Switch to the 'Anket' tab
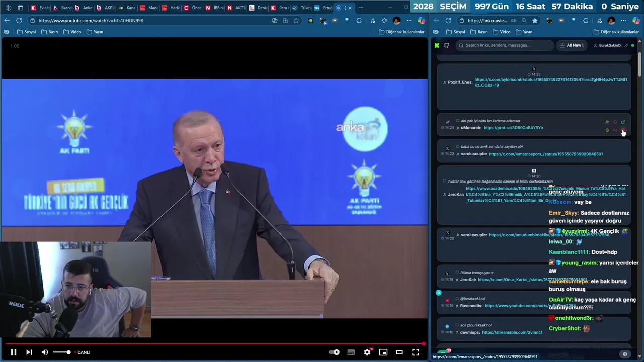This screenshot has width=644, height=362. click(x=84, y=8)
